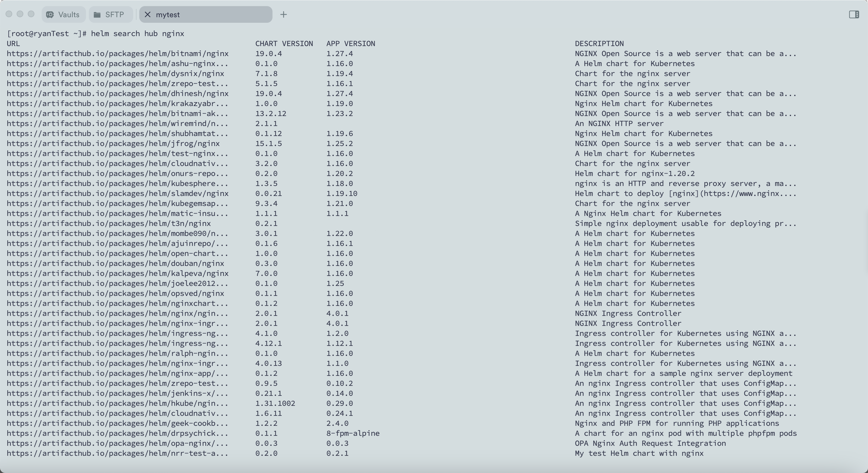Click the jfrog/nginx package URL
Screen dimensions: 868x473
[113, 144]
